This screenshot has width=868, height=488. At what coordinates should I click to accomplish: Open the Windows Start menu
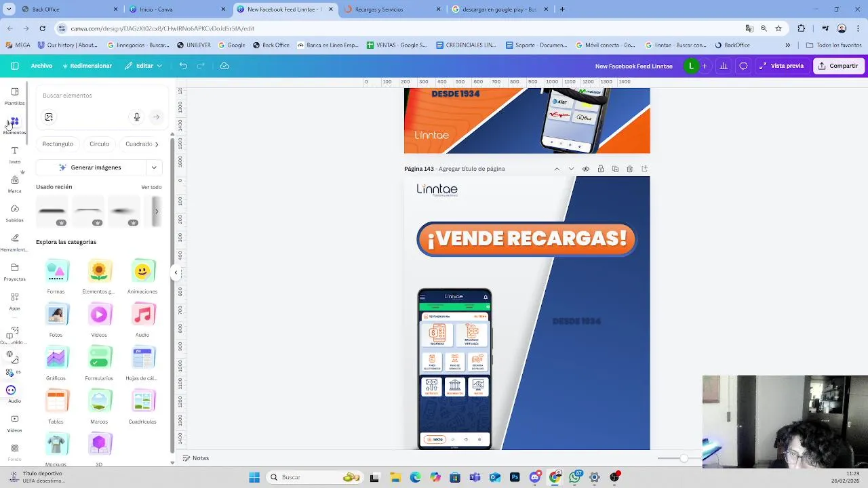coord(254,477)
